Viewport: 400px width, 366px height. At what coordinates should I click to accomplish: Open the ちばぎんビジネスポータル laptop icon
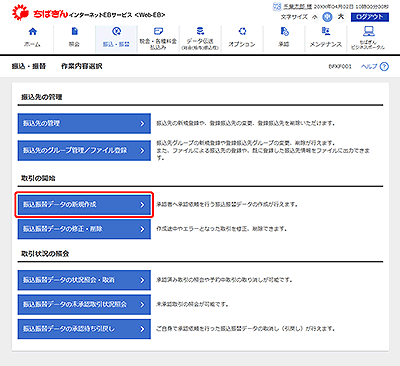368,32
